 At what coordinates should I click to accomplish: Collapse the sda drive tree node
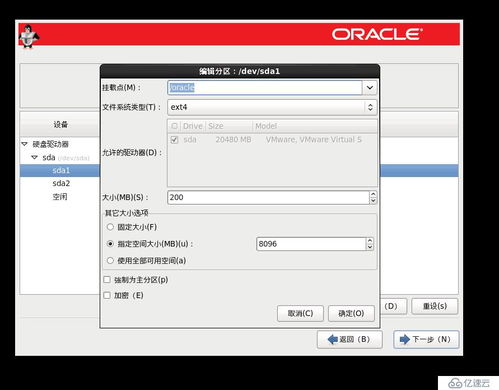(x=34, y=157)
